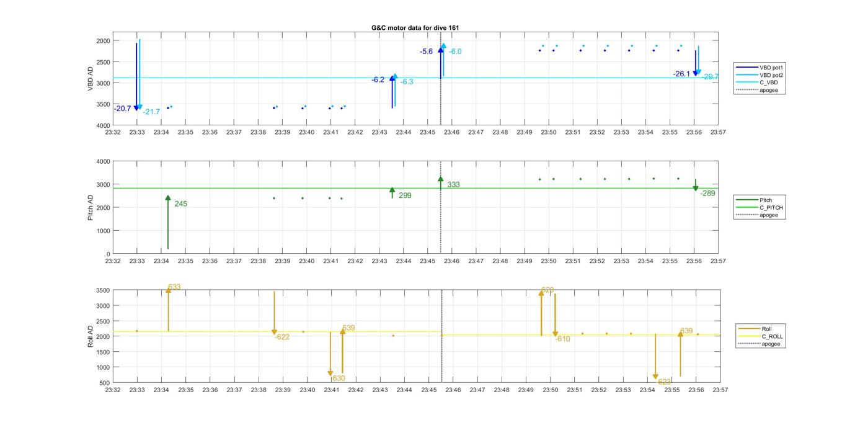Click the "-20.7" VBD pot1 value label
868x430 pixels.
122,109
